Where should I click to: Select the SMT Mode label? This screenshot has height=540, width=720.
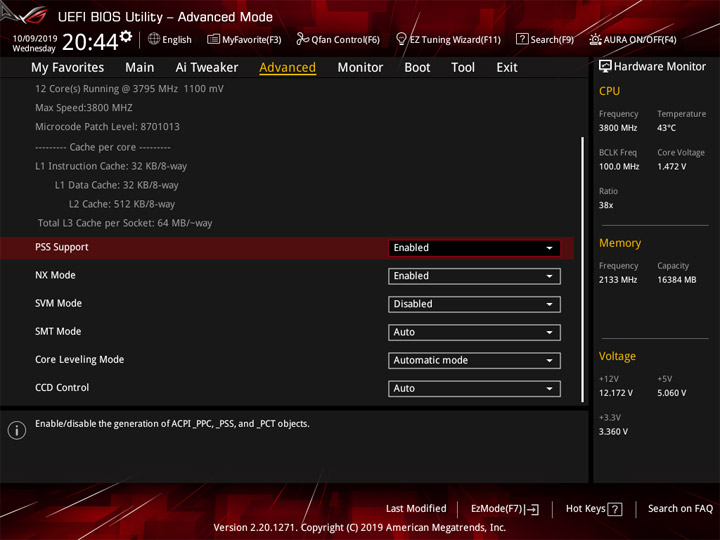click(x=58, y=331)
